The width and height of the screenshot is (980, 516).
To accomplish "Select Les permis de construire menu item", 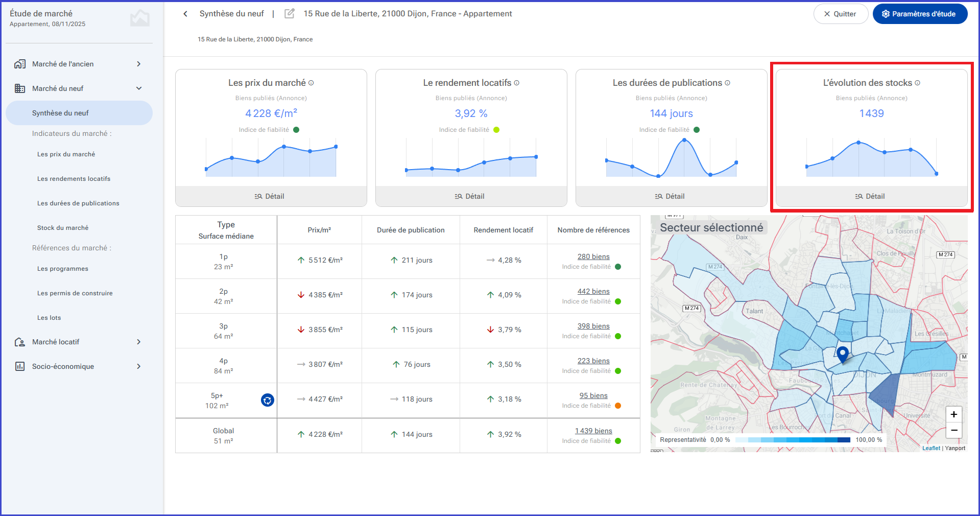I will click(x=75, y=293).
